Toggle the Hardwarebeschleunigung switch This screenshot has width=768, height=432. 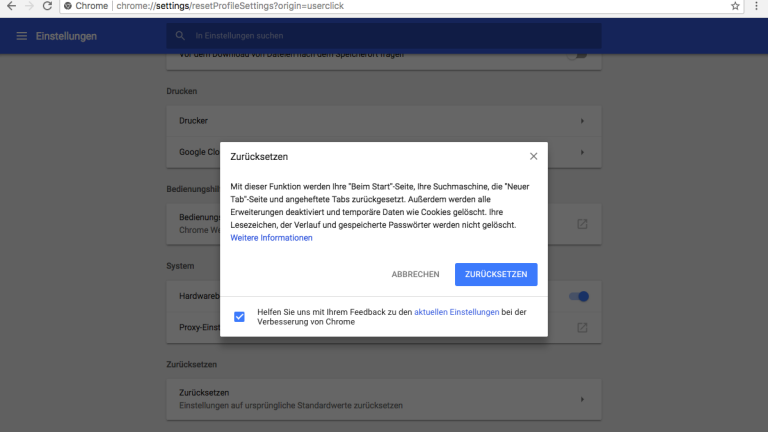578,296
